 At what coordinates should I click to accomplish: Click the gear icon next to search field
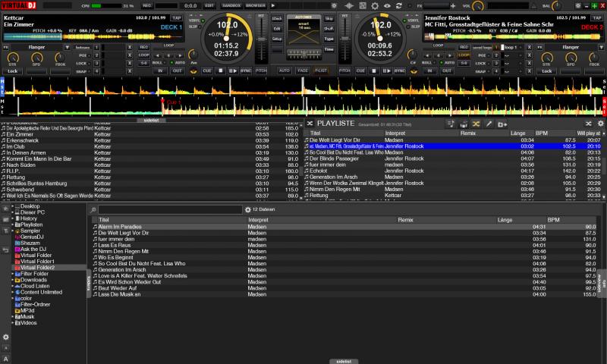pyautogui.click(x=247, y=209)
